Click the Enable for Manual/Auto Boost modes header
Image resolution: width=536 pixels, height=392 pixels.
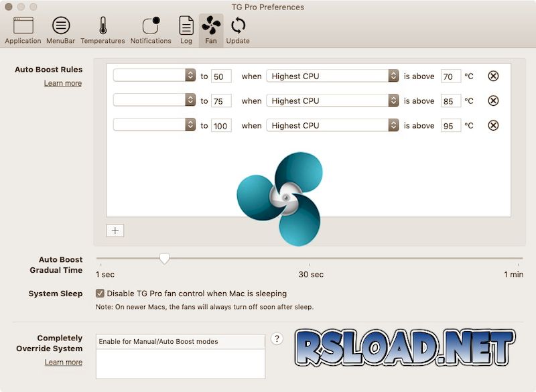coord(180,342)
